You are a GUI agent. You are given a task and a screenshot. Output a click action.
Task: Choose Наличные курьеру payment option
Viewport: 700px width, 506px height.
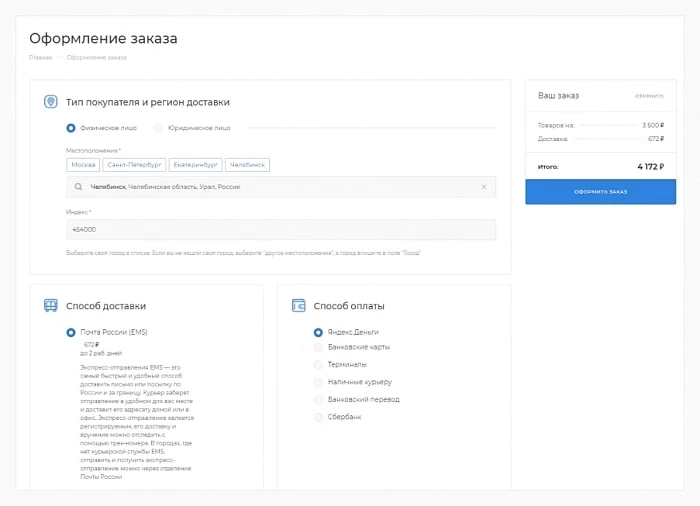tap(318, 382)
